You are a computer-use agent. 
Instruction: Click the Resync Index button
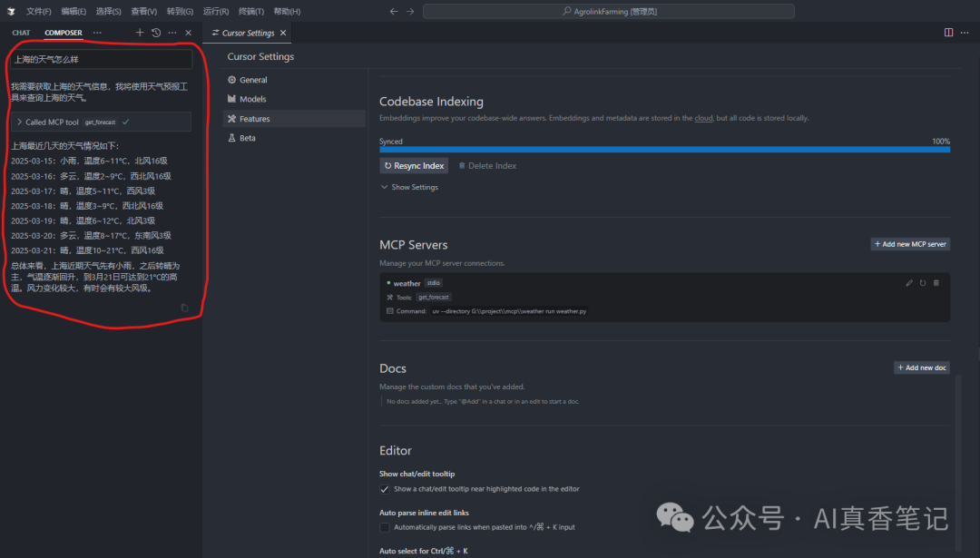(414, 166)
